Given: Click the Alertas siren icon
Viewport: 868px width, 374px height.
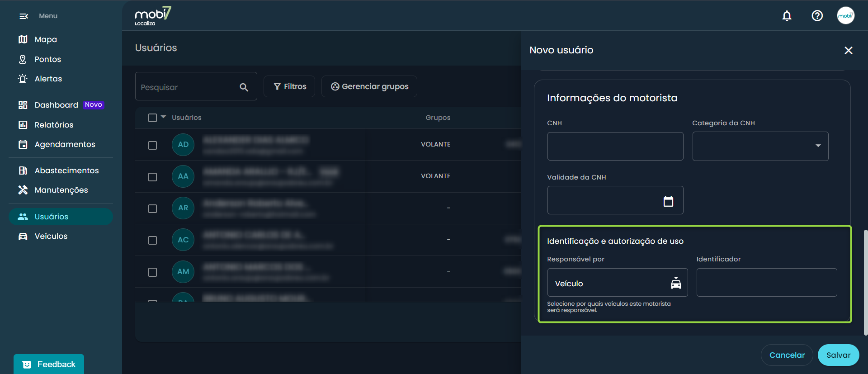Looking at the screenshot, I should tap(23, 79).
